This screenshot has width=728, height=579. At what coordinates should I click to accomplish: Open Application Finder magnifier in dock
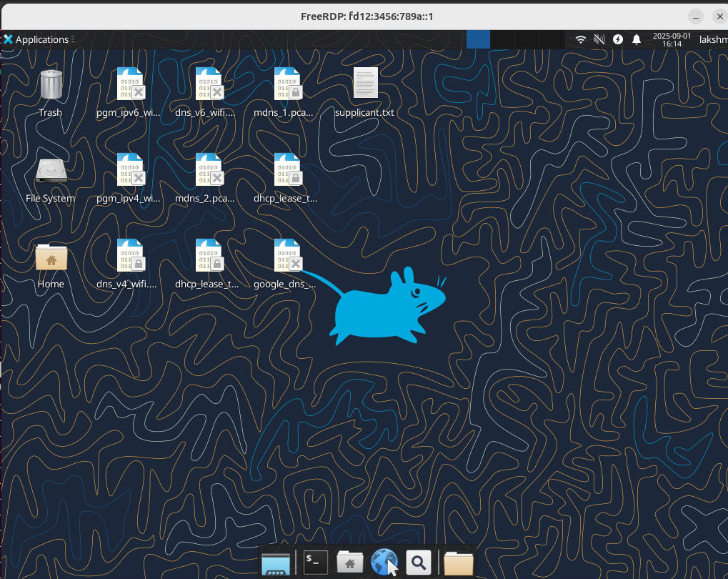419,562
